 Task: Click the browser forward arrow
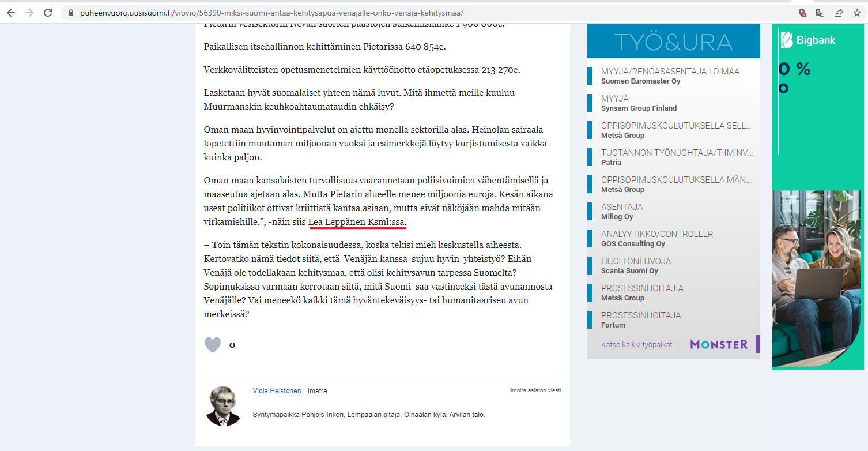[29, 12]
